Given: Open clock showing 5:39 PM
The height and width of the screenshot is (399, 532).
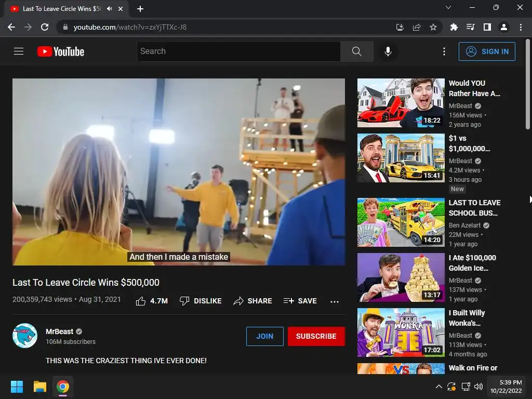Looking at the screenshot, I should coord(506,387).
